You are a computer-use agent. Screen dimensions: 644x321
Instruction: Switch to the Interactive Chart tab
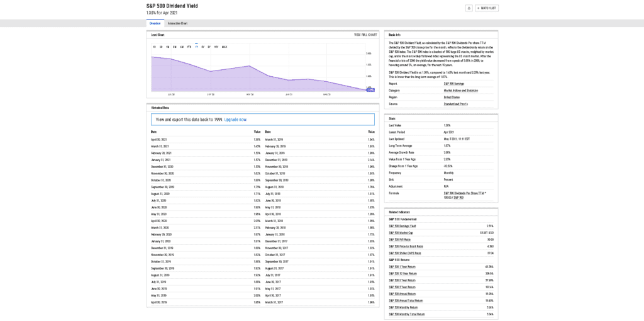[x=177, y=23]
